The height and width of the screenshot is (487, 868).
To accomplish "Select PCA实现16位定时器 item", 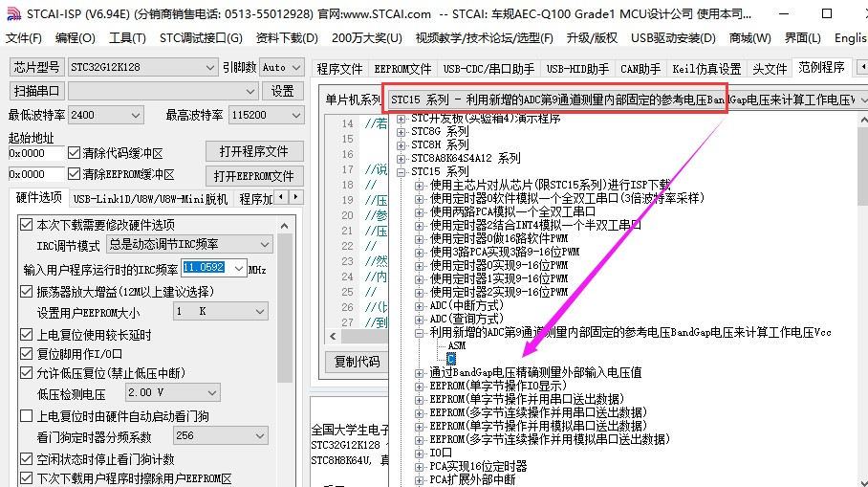I will click(x=478, y=466).
